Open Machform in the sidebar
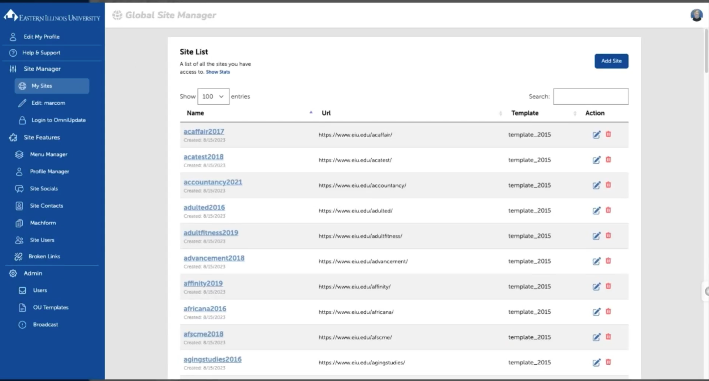The width and height of the screenshot is (709, 381). [x=43, y=223]
